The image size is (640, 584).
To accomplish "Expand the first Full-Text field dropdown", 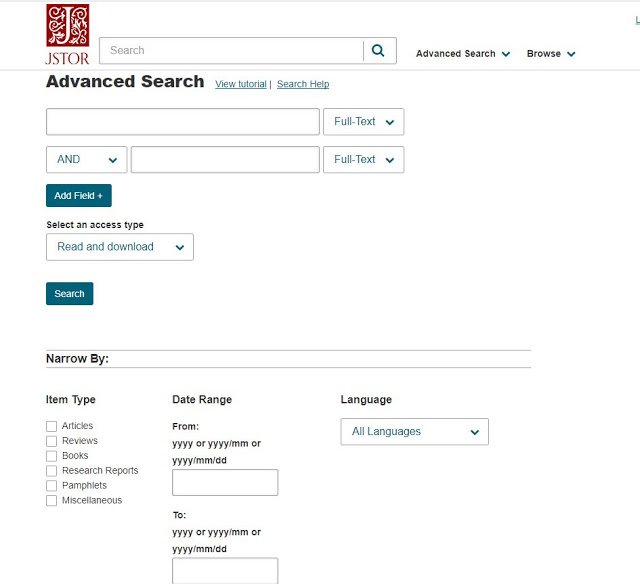I will tap(364, 122).
